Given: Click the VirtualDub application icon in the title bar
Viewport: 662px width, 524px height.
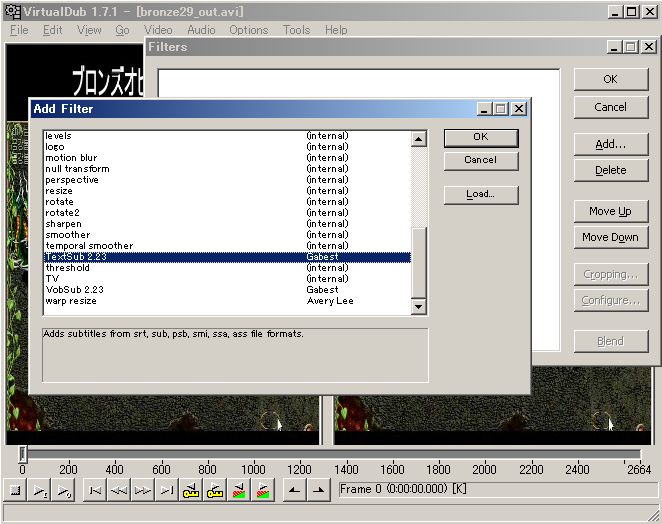Looking at the screenshot, I should (x=12, y=12).
